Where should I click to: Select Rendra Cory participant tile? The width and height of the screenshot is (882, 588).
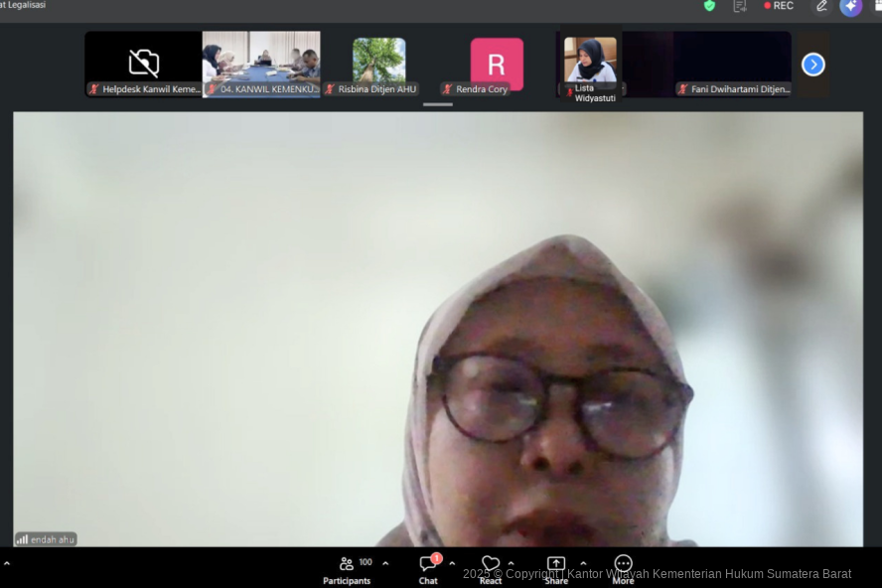coord(496,64)
